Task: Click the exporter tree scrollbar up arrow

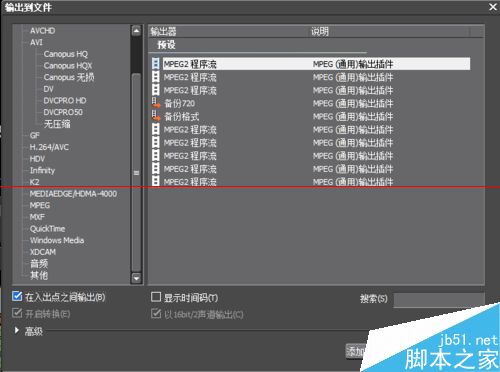Action: pos(136,31)
